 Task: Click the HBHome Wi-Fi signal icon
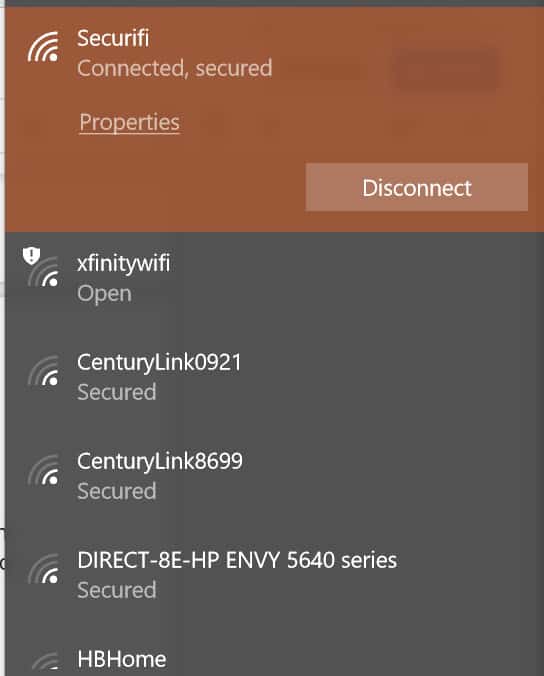click(45, 660)
